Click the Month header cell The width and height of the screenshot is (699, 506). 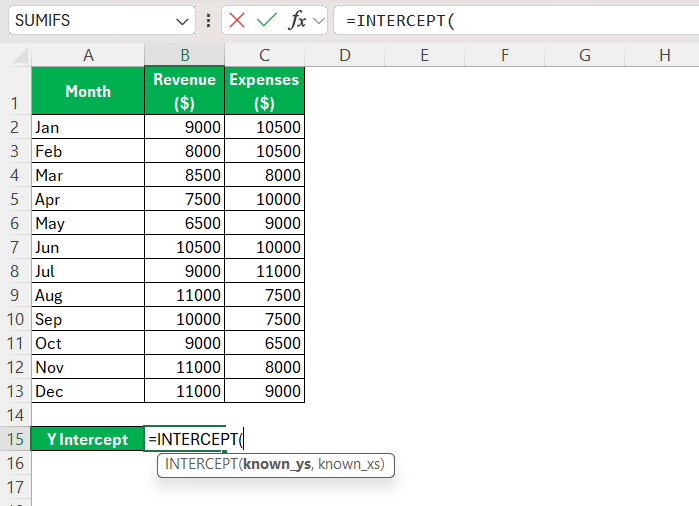pos(88,91)
